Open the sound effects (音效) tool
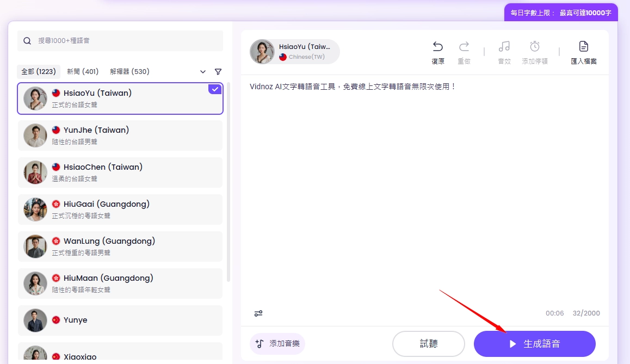The height and width of the screenshot is (364, 630). [504, 47]
